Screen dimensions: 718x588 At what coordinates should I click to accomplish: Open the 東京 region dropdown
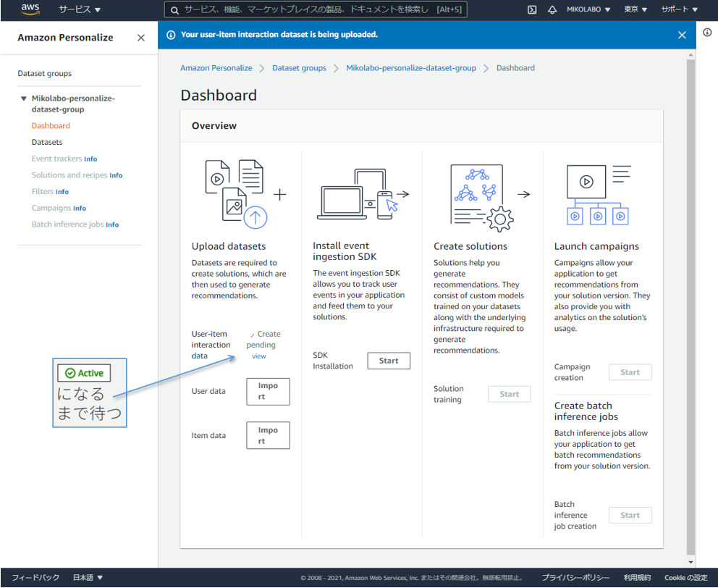point(635,9)
